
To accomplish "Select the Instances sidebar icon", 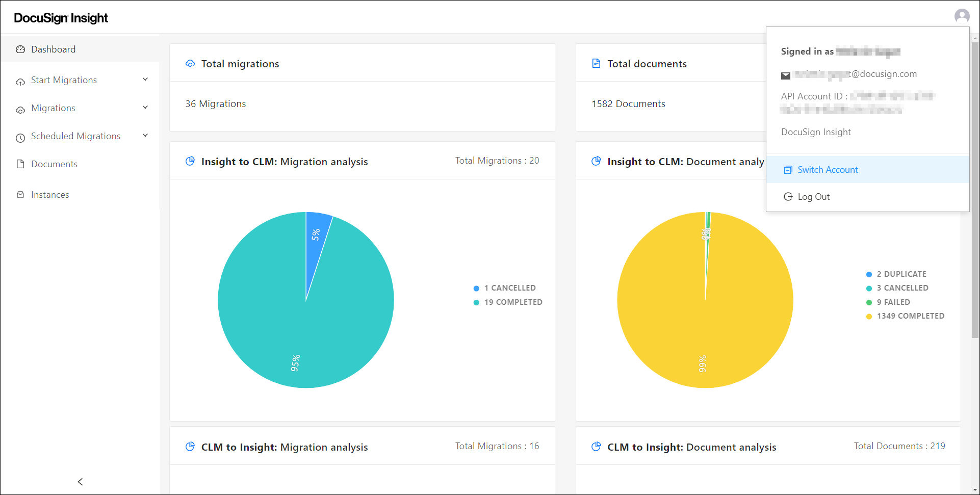I will point(20,194).
